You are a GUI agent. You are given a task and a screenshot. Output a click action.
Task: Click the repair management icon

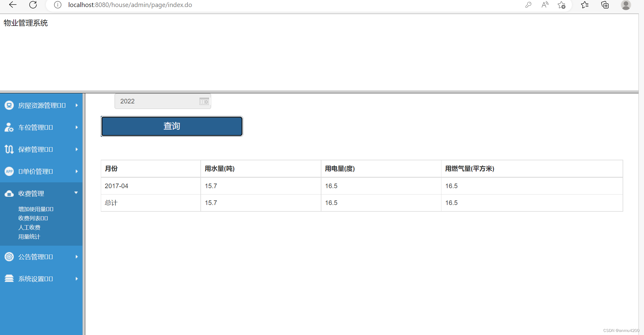coord(9,149)
